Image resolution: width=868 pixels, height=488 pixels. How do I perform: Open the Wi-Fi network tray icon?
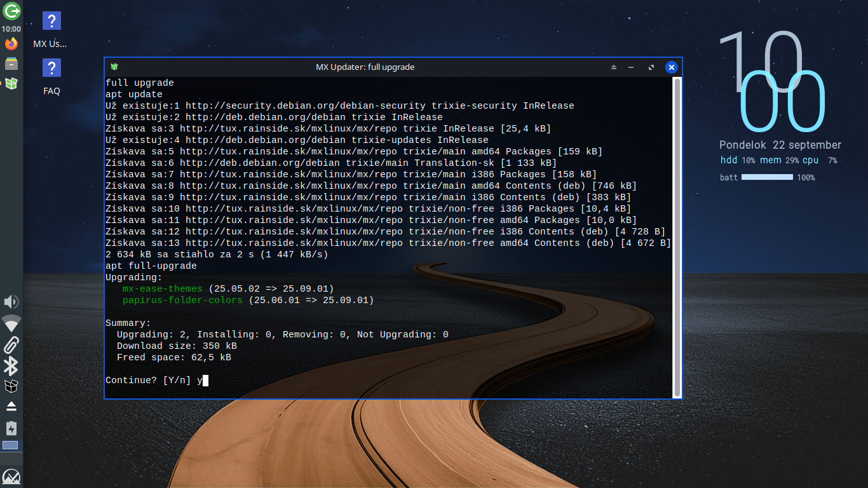click(x=11, y=323)
